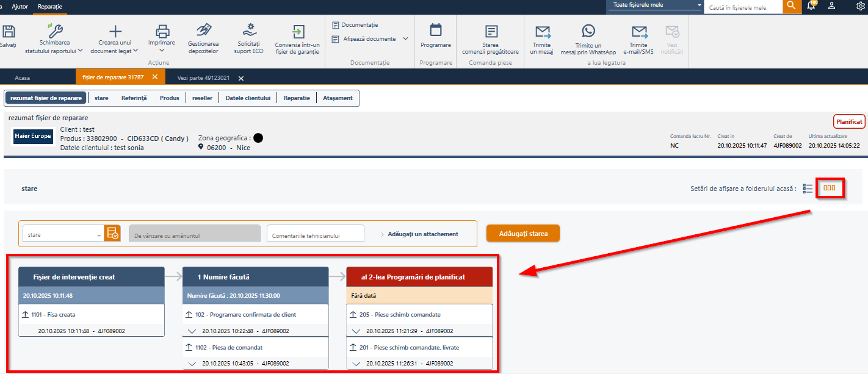Click the De vânzare cu amănuntul field
The image size is (868, 374).
195,234
